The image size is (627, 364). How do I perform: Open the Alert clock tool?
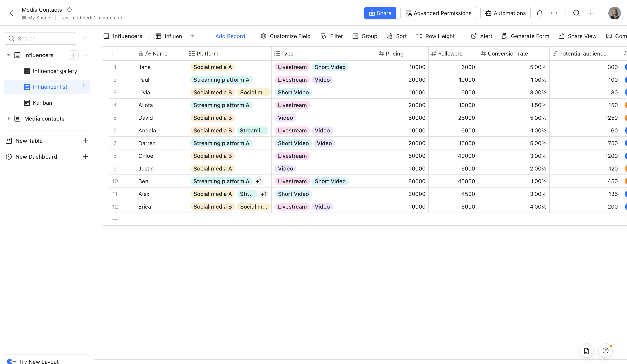coord(481,36)
